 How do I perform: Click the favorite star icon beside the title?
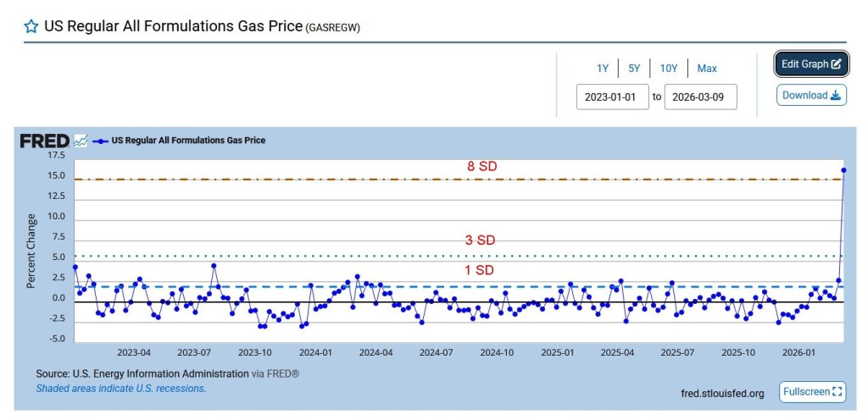[31, 26]
